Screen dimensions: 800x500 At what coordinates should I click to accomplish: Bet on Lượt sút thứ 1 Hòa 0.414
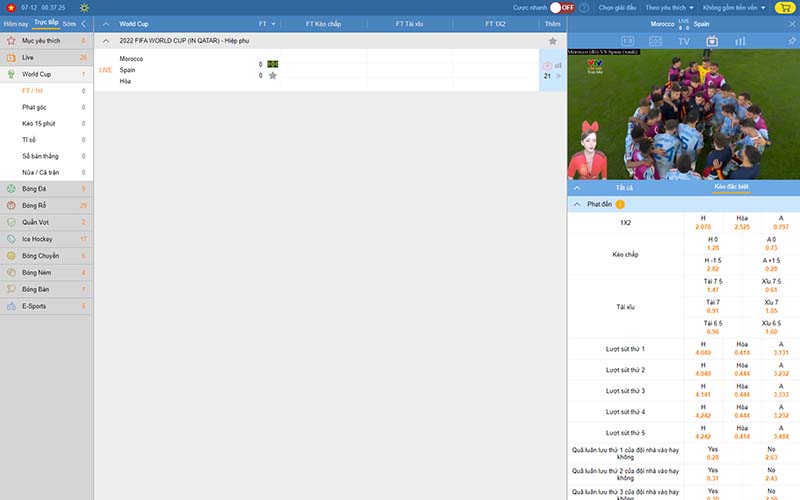742,353
